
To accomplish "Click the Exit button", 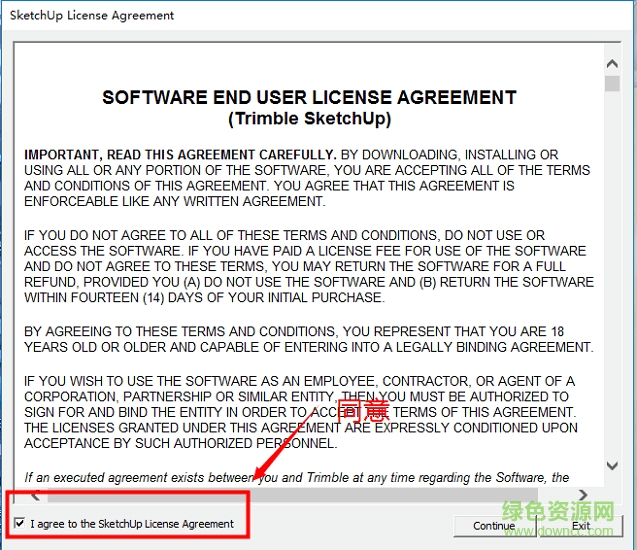I will [581, 526].
